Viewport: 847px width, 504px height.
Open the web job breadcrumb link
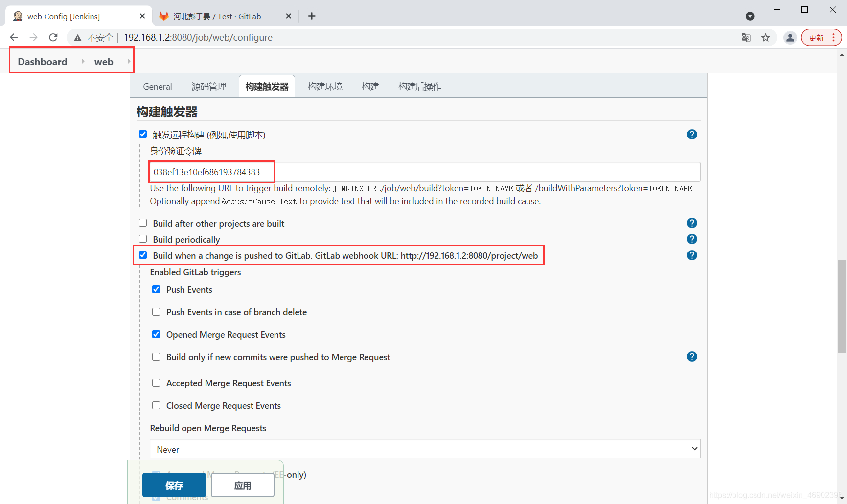coord(104,62)
